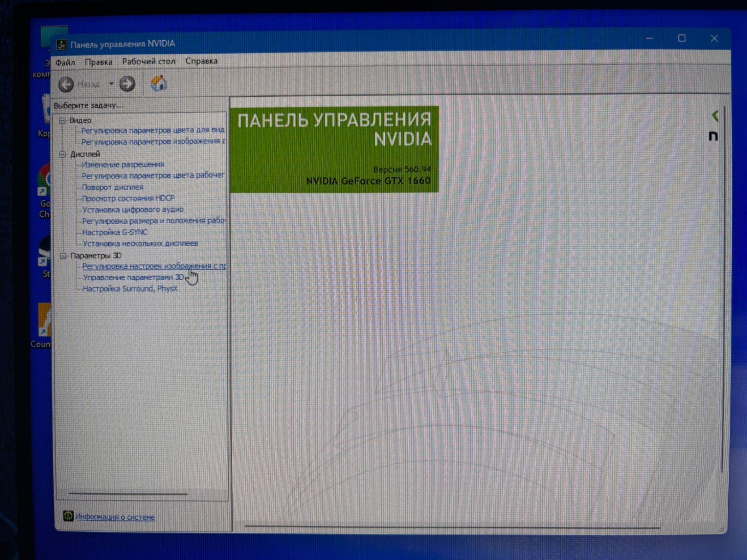Open the Home page via house icon
Viewport: 747px width, 560px height.
click(x=159, y=83)
